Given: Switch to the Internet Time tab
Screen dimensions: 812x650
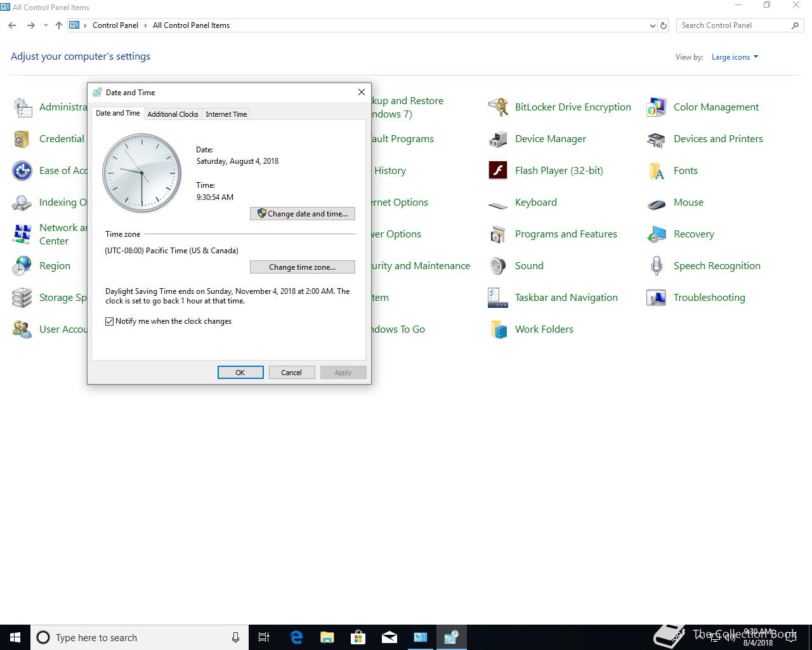Looking at the screenshot, I should pos(226,114).
